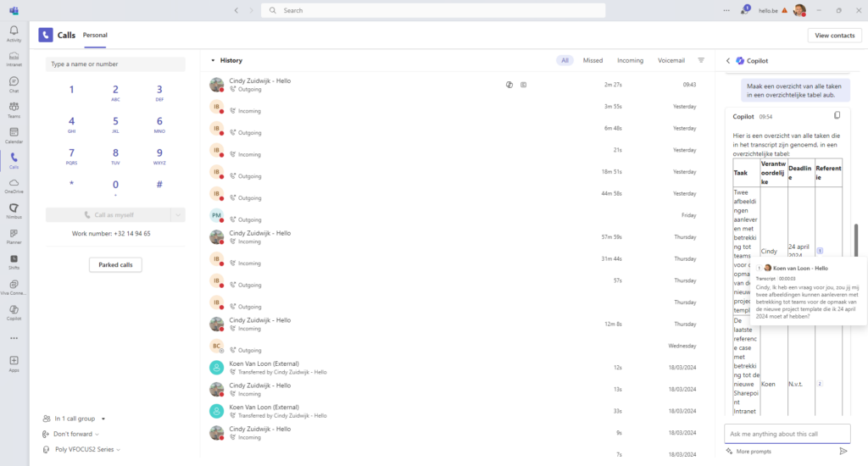Send the Copilot prompt

click(843, 451)
